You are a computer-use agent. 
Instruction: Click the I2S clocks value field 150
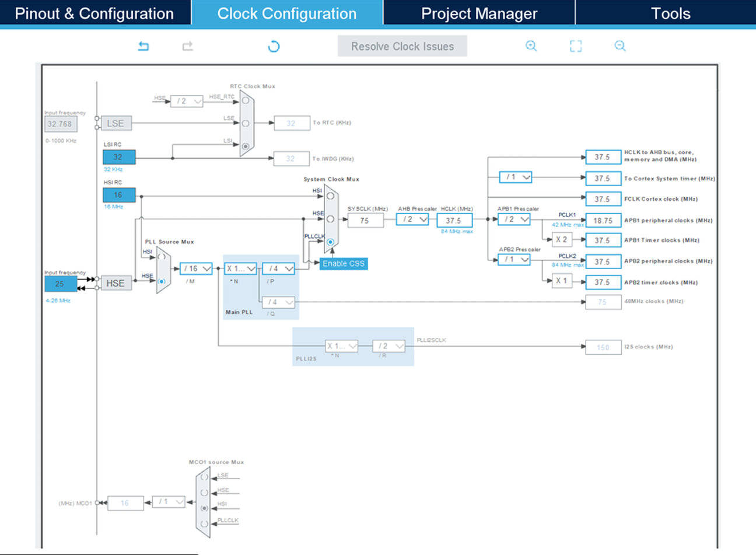603,347
